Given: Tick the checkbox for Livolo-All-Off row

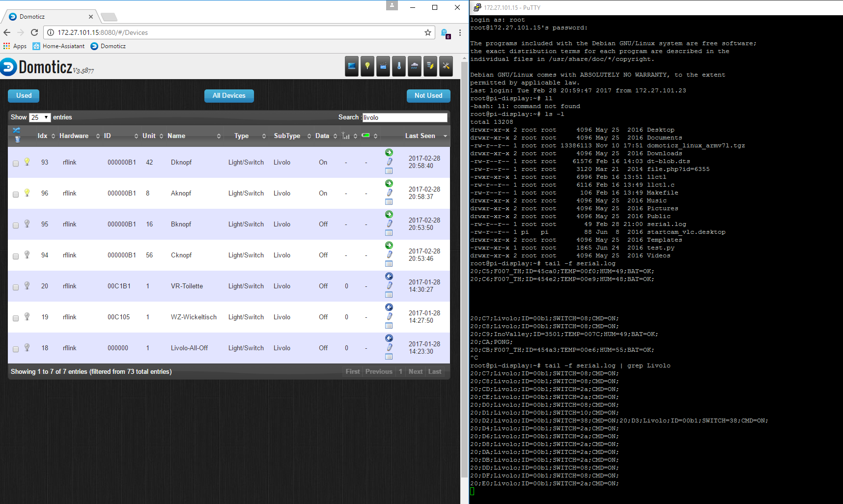Looking at the screenshot, I should (x=16, y=349).
